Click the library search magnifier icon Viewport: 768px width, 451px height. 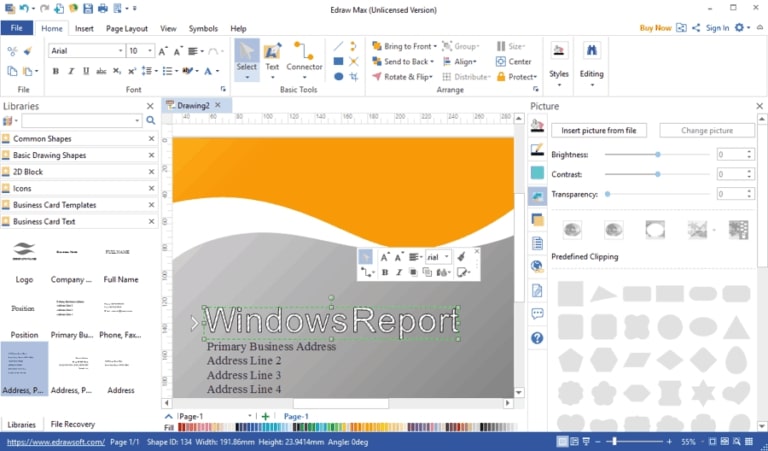click(x=151, y=120)
